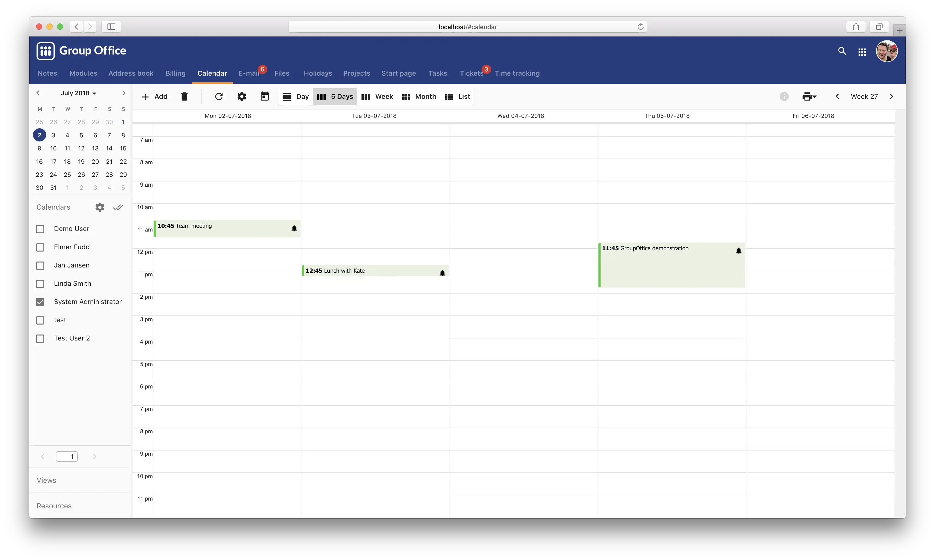Click Add new event button
Image resolution: width=935 pixels, height=560 pixels.
click(155, 96)
